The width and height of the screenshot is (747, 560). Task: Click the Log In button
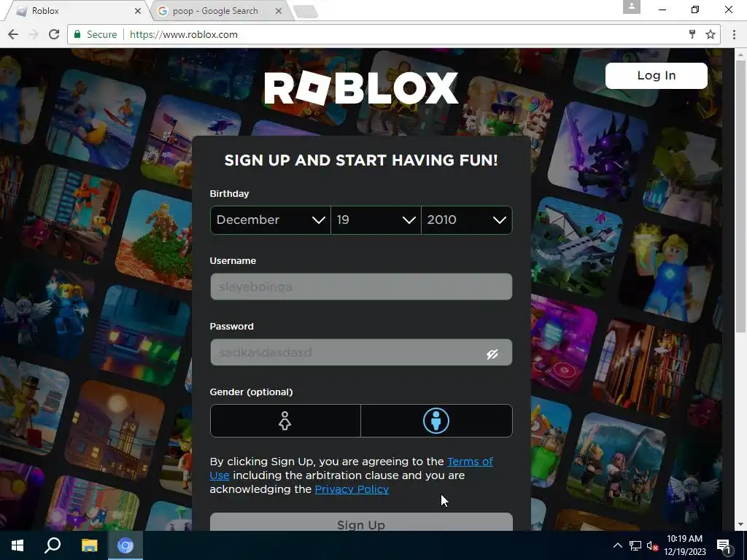(x=656, y=76)
